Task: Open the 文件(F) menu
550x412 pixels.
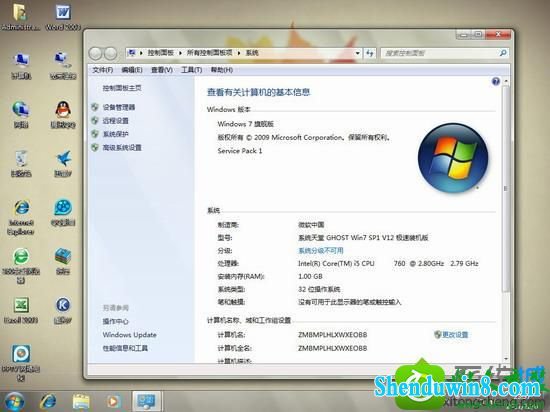Action: (x=102, y=70)
